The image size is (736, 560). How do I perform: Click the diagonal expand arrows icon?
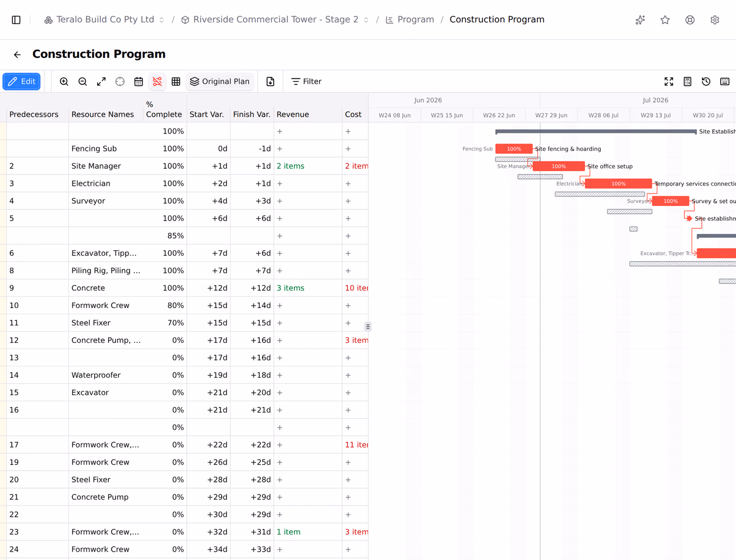click(x=101, y=81)
